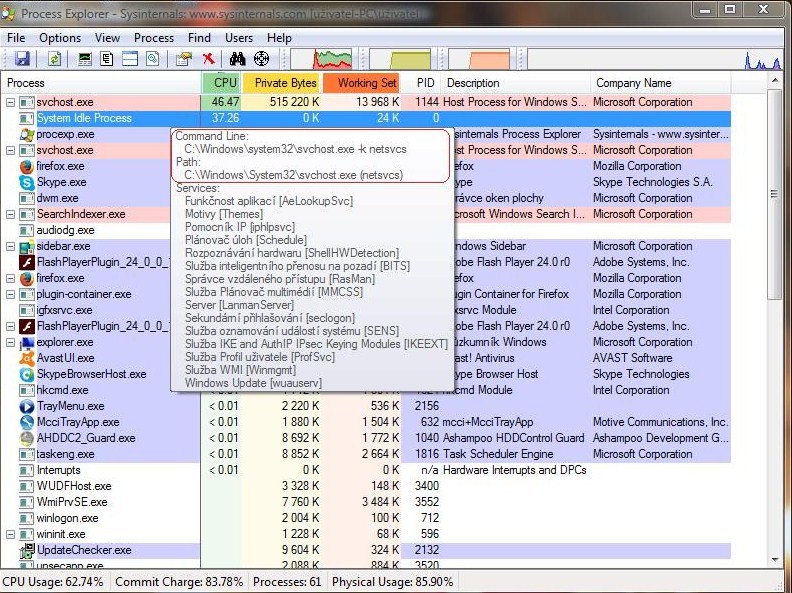Select the Skype.exe process row
The image size is (792, 593).
click(x=61, y=182)
